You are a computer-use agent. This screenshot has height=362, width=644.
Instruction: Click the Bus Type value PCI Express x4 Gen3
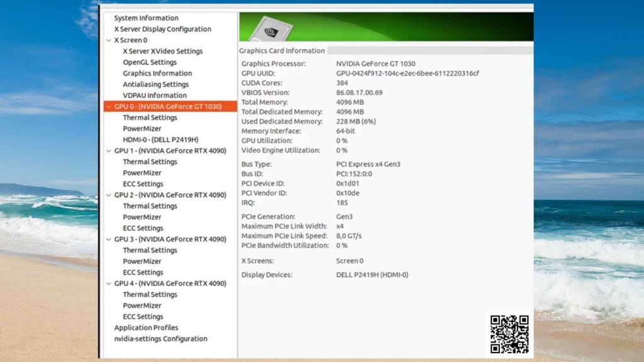pos(368,164)
